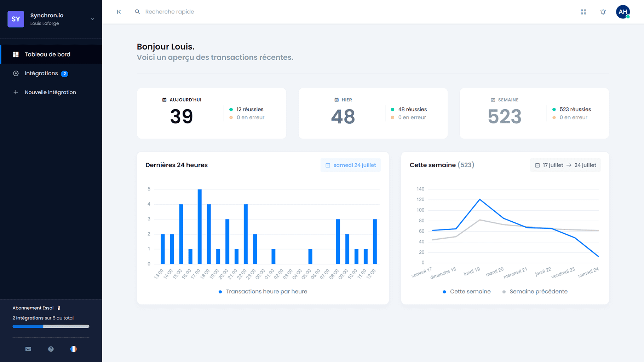Viewport: 644px width, 362px height.
Task: Click '0 en erreur' in Aujourd'hui card
Action: point(251,117)
